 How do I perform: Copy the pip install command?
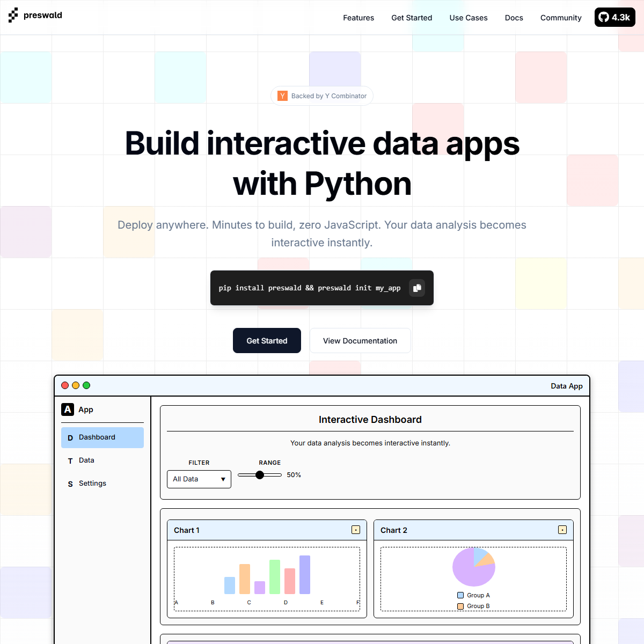click(417, 288)
